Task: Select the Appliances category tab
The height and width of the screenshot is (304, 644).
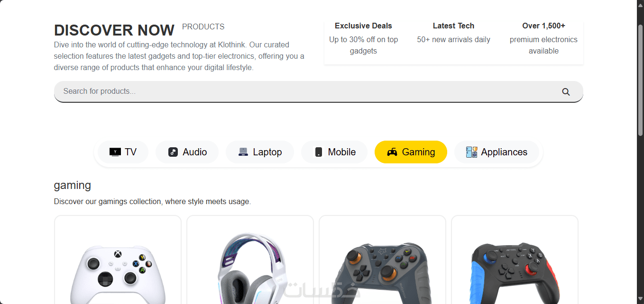Action: pyautogui.click(x=497, y=152)
